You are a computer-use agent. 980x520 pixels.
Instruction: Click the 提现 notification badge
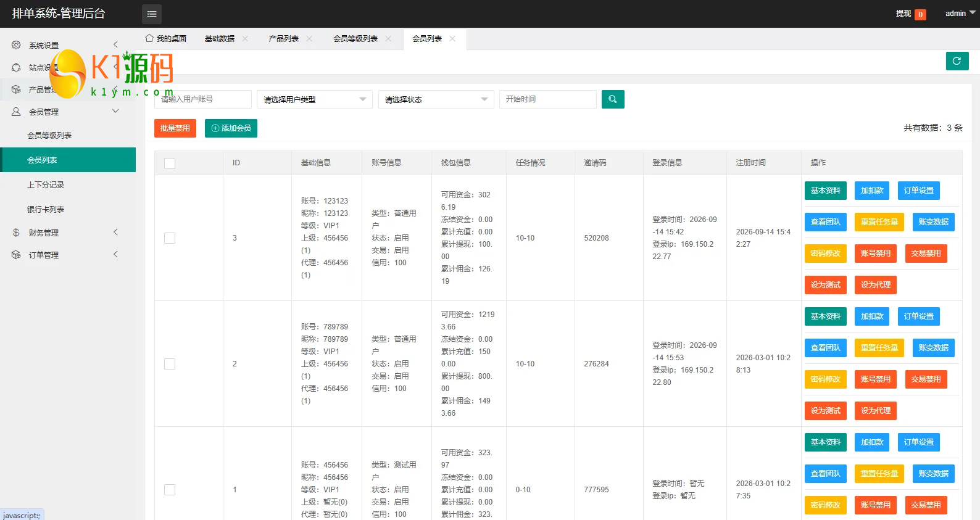click(920, 14)
